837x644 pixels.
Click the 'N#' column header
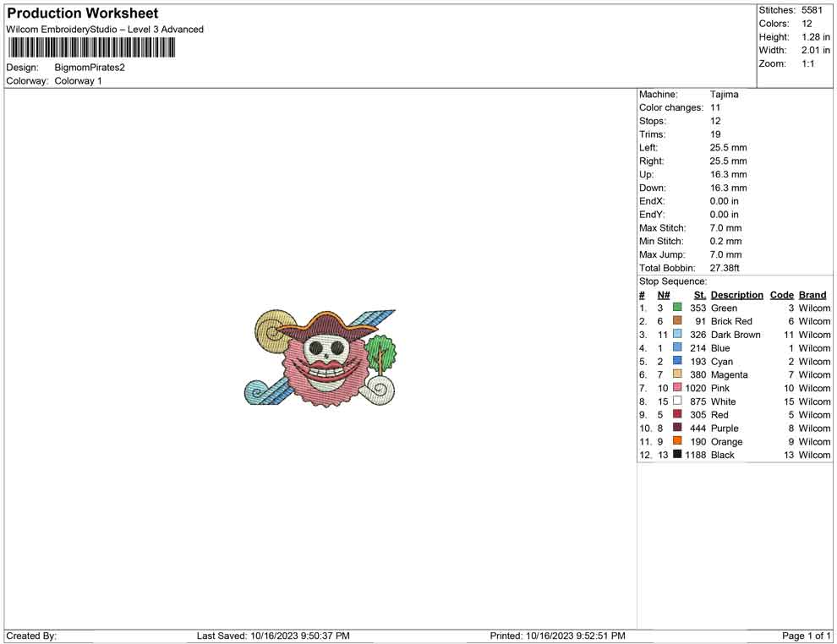coord(664,295)
